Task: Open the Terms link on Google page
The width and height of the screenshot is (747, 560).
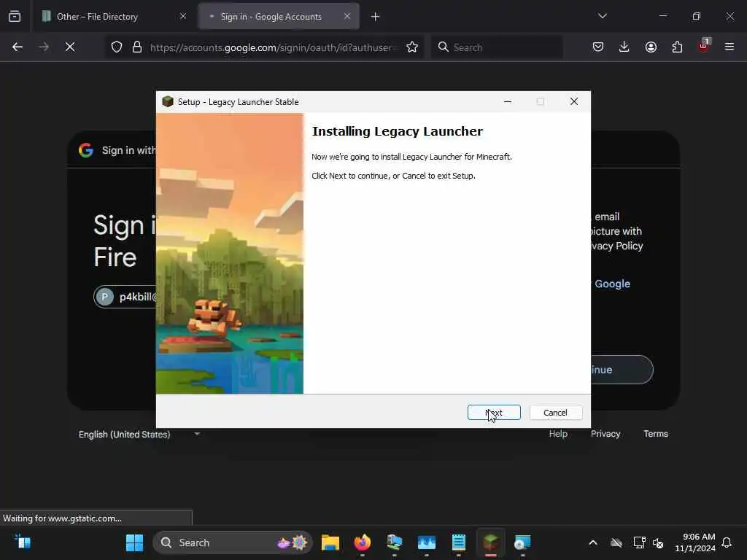Action: pyautogui.click(x=656, y=434)
